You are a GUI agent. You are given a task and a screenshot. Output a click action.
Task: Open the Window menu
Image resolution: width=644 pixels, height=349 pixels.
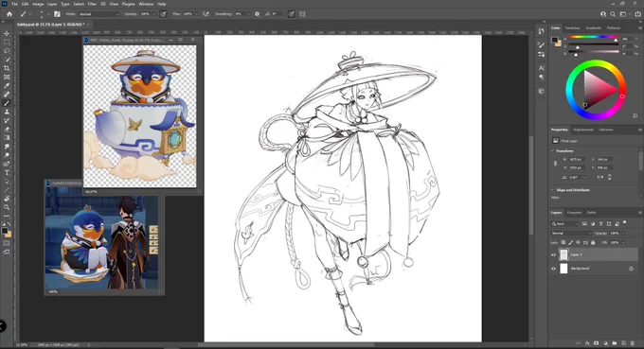tap(146, 4)
